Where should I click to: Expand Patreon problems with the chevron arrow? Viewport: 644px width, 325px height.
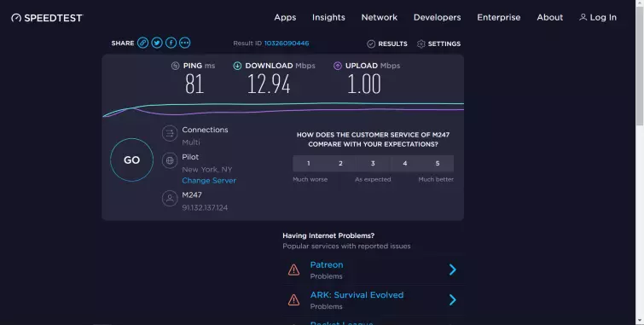point(453,270)
